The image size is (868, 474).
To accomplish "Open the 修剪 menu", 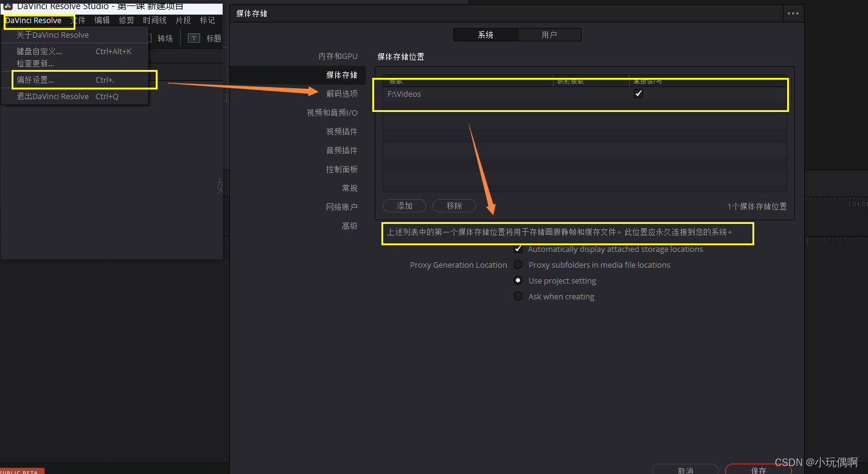I will 127,21.
